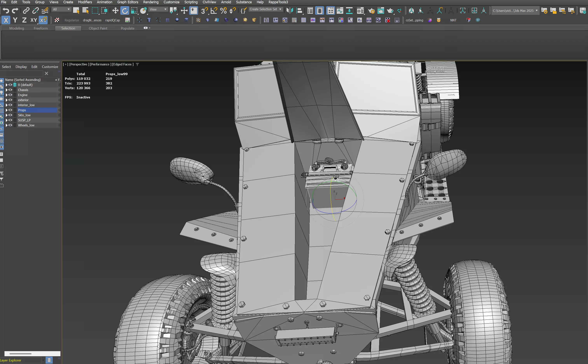Click the Mirror tool icon
The image size is (588, 364).
click(290, 11)
